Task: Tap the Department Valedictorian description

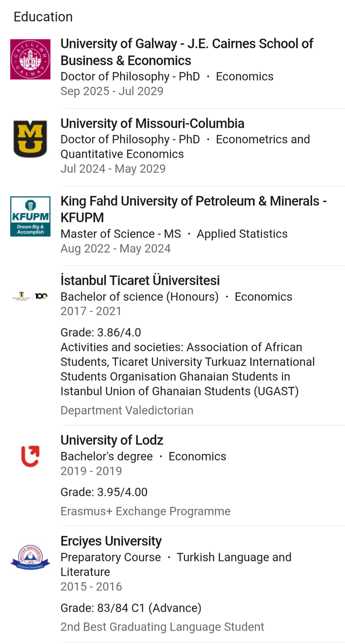Action: 127,410
